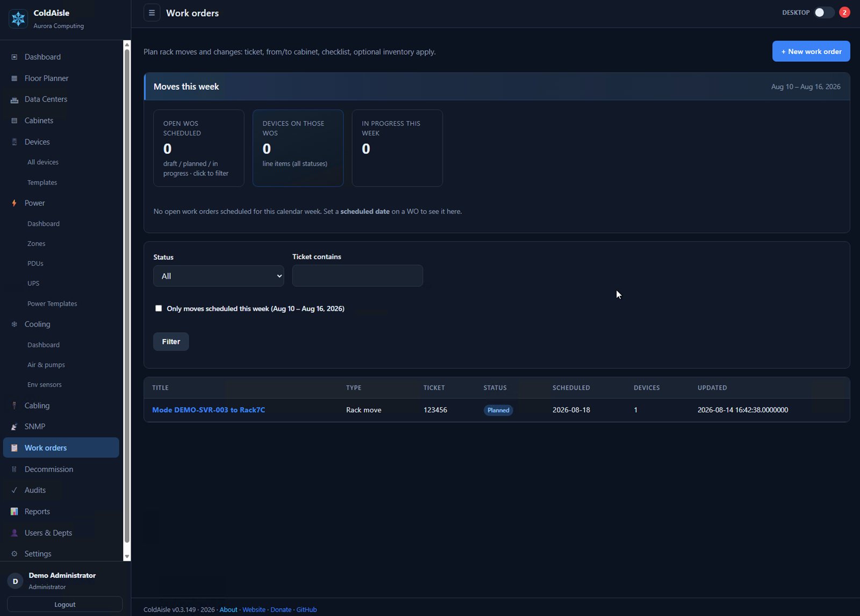Check Only moves scheduled this week
Viewport: 860px width, 616px height.
coord(159,309)
